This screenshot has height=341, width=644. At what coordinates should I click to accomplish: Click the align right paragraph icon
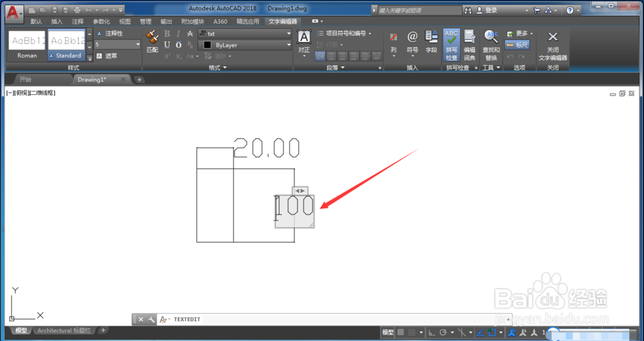click(x=353, y=55)
